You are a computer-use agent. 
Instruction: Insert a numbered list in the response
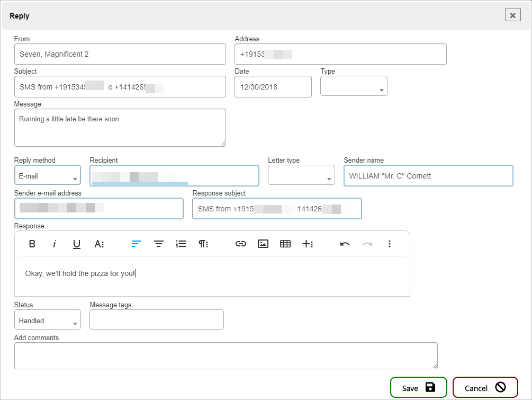coord(181,244)
